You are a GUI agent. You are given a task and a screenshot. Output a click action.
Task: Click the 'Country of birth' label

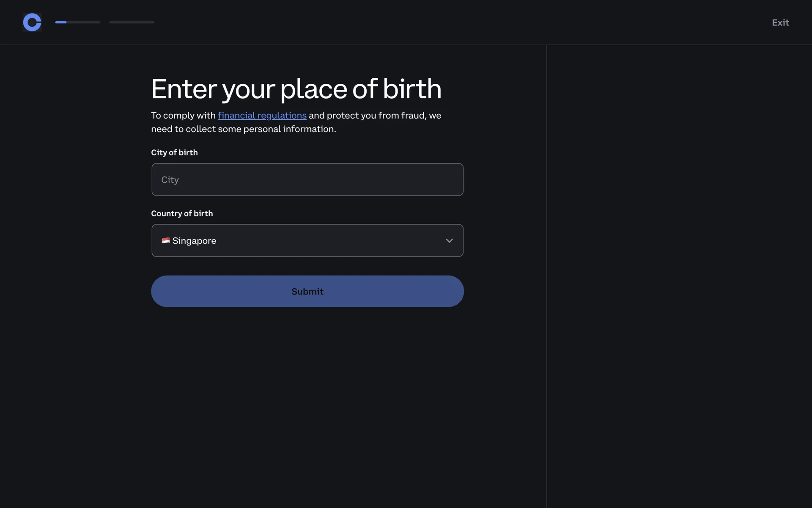pos(182,213)
